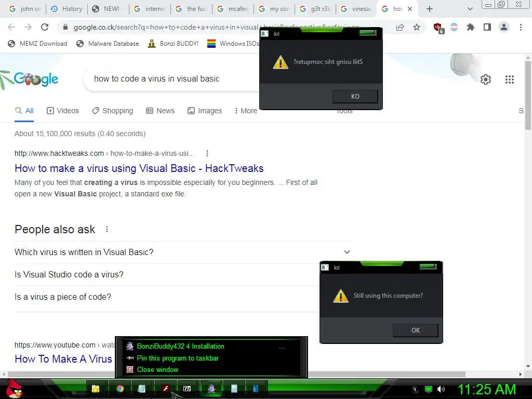The height and width of the screenshot is (399, 532).
Task: Open Chrome's three-dot menu
Action: click(x=521, y=27)
